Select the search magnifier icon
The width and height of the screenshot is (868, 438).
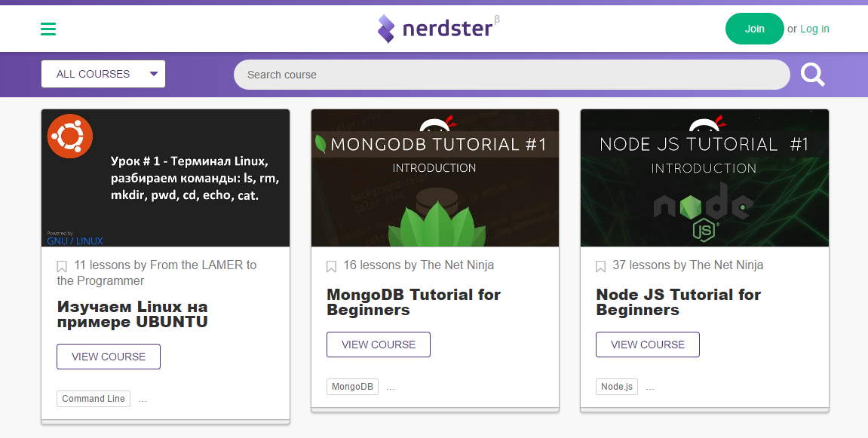click(812, 74)
